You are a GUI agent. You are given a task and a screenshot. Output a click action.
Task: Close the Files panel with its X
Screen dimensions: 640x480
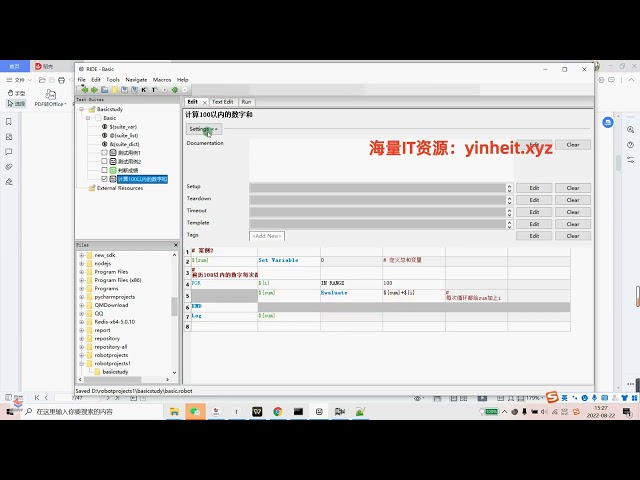click(176, 245)
